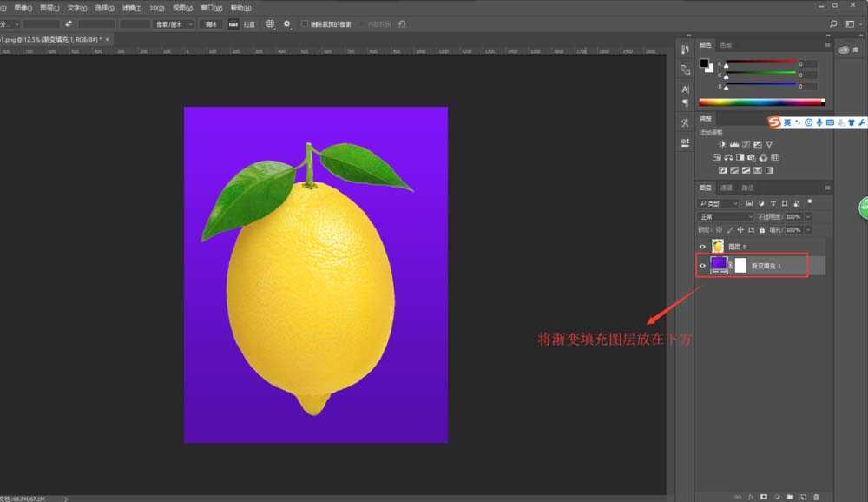Click the foreground color black swatch
The height and width of the screenshot is (502, 868).
pyautogui.click(x=706, y=63)
